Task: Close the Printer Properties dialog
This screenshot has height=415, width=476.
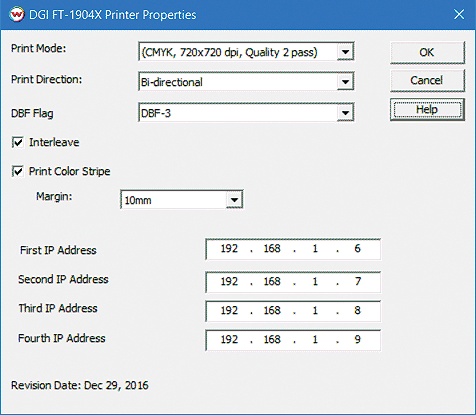Action: click(x=459, y=14)
